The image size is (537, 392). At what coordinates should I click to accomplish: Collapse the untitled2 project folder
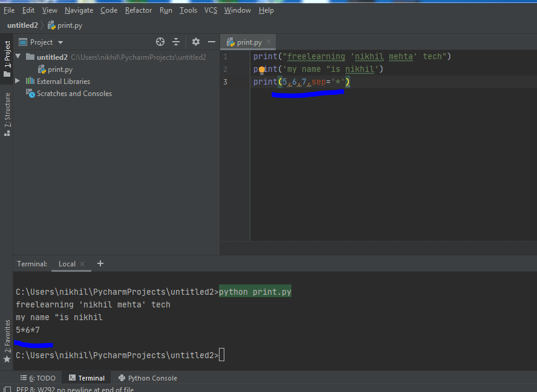point(18,56)
